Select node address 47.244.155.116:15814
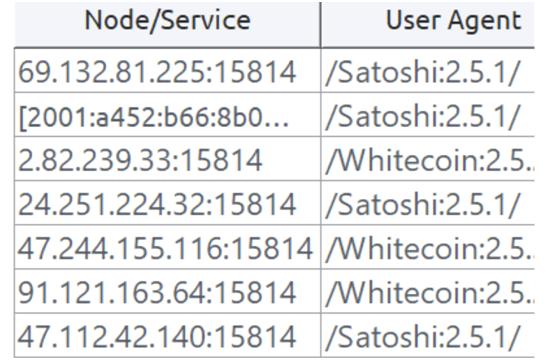Image resolution: width=557 pixels, height=360 pixels. click(165, 248)
